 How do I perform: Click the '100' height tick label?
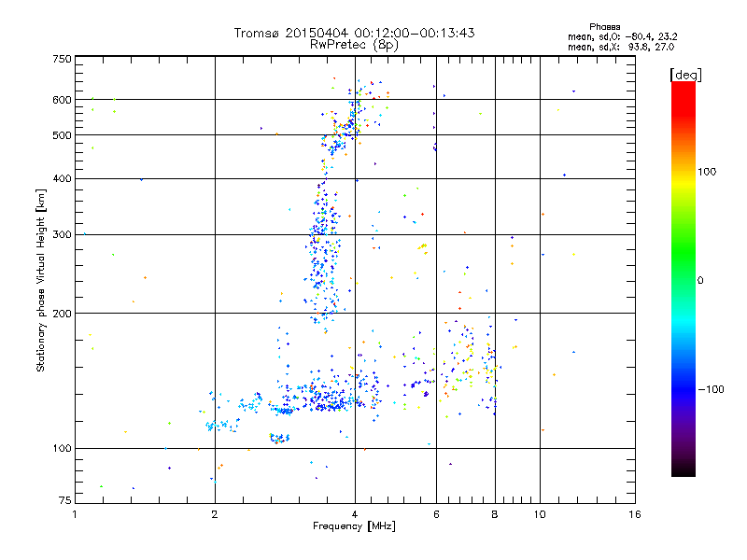click(x=62, y=449)
